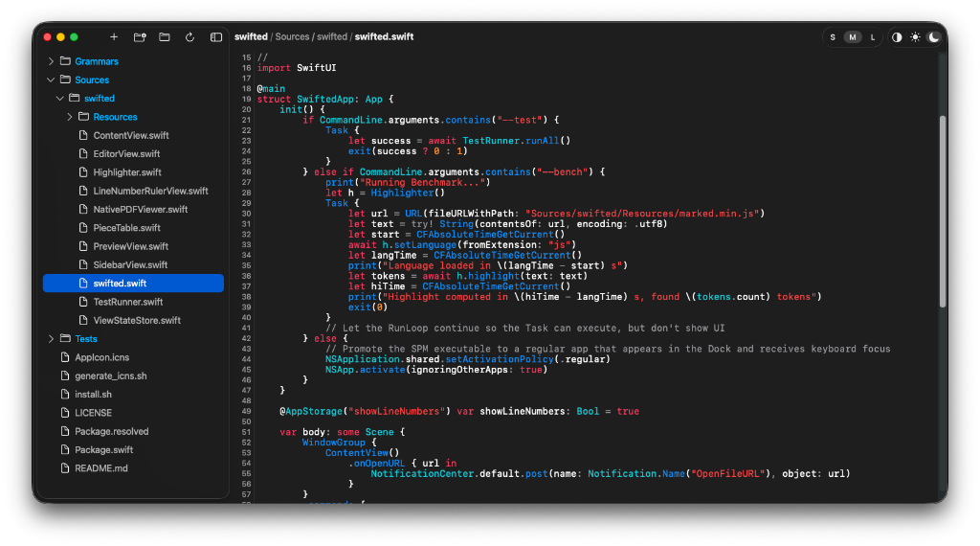Select small font size S
Viewport: 980px width, 546px height.
pyautogui.click(x=833, y=37)
